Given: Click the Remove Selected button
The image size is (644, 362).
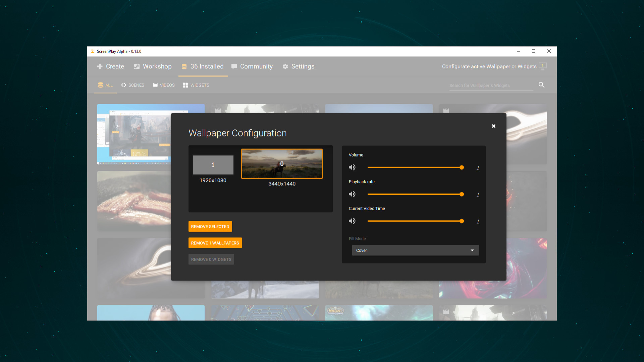Looking at the screenshot, I should click(x=210, y=227).
